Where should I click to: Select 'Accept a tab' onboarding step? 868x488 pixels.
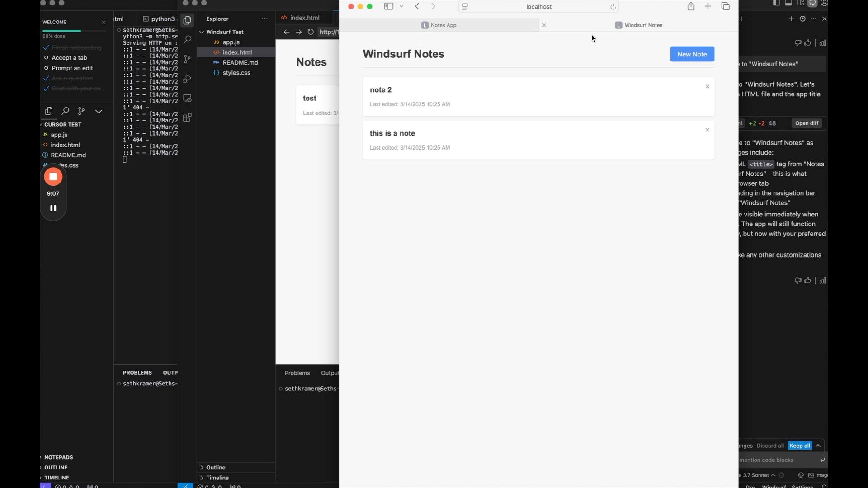pyautogui.click(x=69, y=57)
